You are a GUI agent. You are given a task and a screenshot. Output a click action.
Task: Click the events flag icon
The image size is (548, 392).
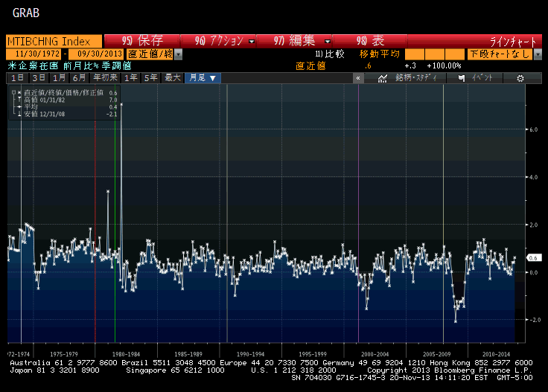[462, 78]
